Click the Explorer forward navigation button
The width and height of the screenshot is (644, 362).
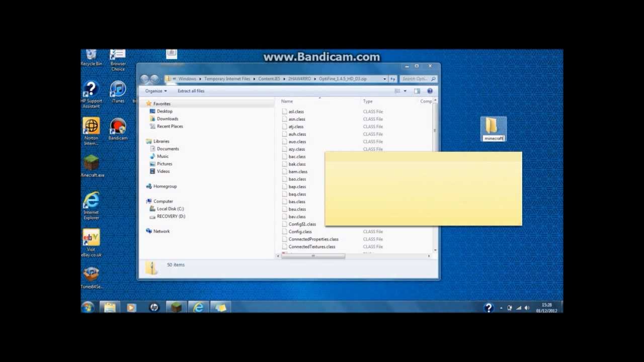coord(154,79)
